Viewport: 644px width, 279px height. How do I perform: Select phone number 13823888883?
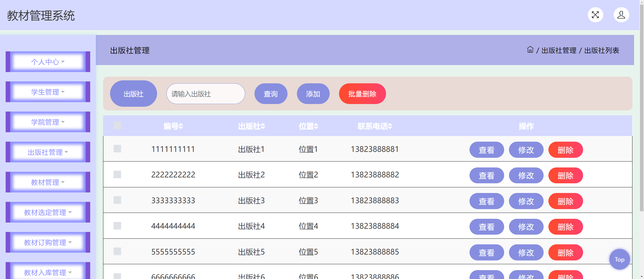tap(375, 201)
